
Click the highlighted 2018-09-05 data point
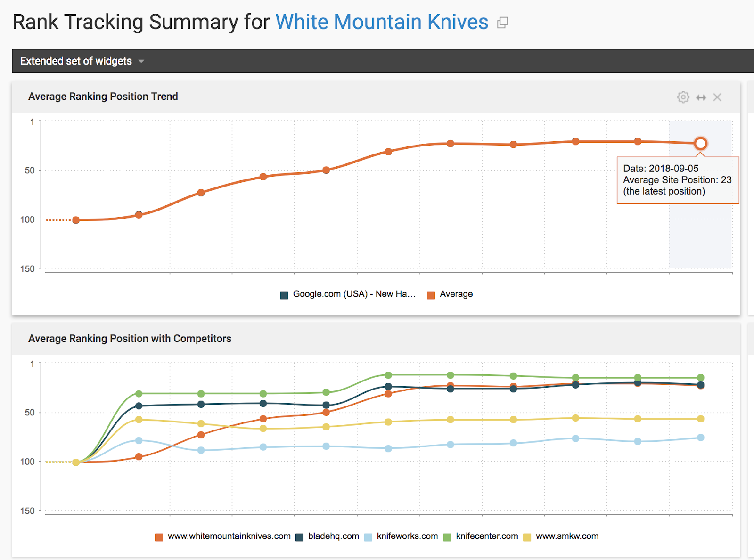pos(701,143)
